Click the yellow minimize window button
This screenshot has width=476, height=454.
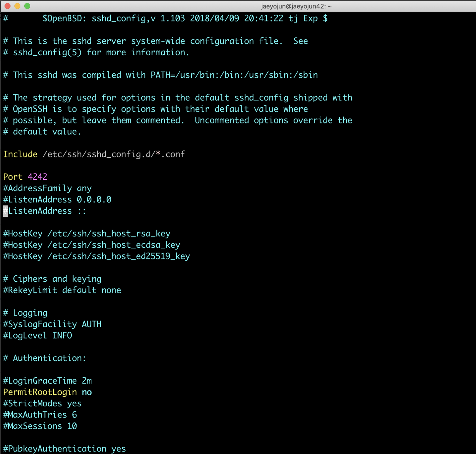(x=17, y=6)
